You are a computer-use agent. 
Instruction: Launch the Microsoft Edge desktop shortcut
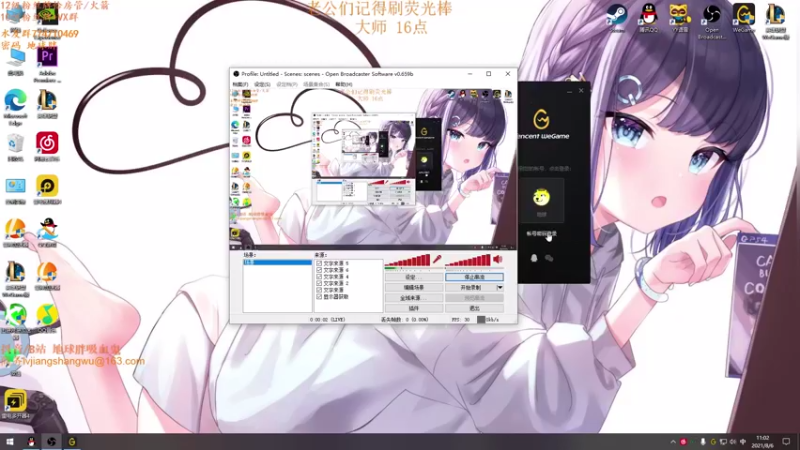(x=15, y=107)
